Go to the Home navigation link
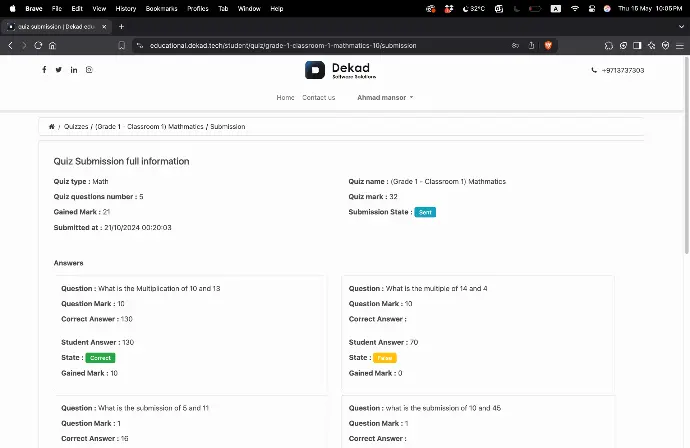The height and width of the screenshot is (448, 690). [x=285, y=98]
